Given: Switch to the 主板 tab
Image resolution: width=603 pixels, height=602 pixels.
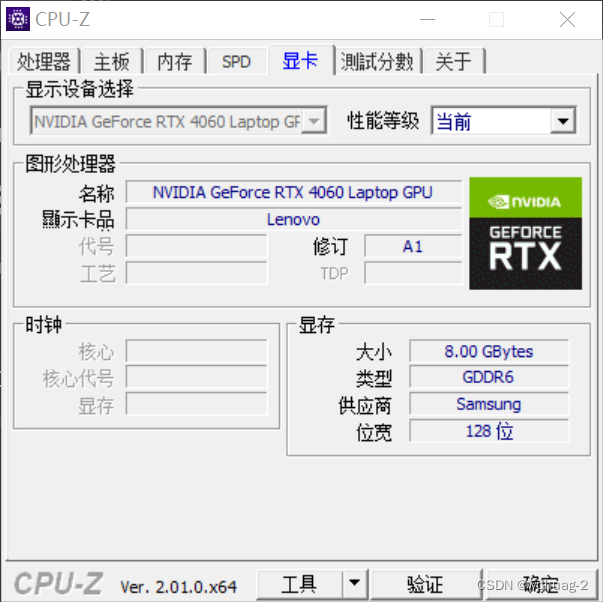Looking at the screenshot, I should click(112, 62).
